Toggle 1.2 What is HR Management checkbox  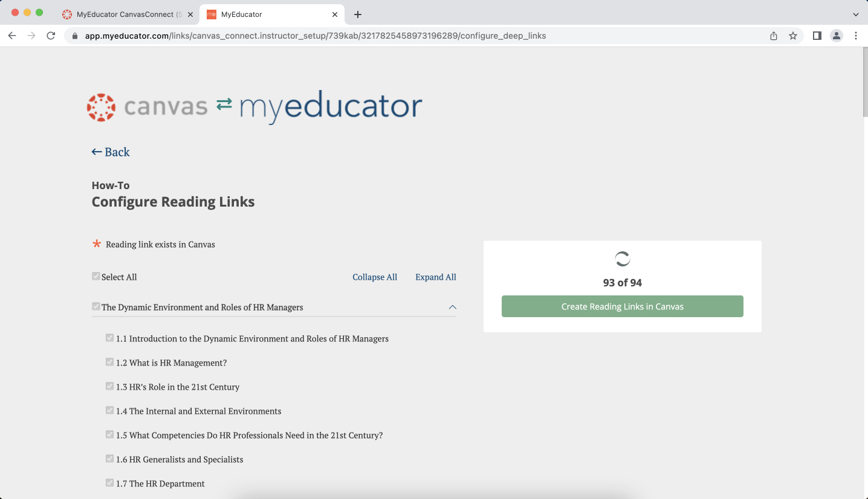click(x=109, y=362)
